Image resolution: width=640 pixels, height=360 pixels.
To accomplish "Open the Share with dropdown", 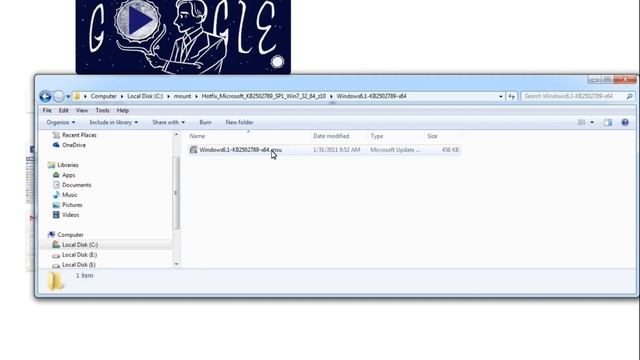I will (x=168, y=122).
